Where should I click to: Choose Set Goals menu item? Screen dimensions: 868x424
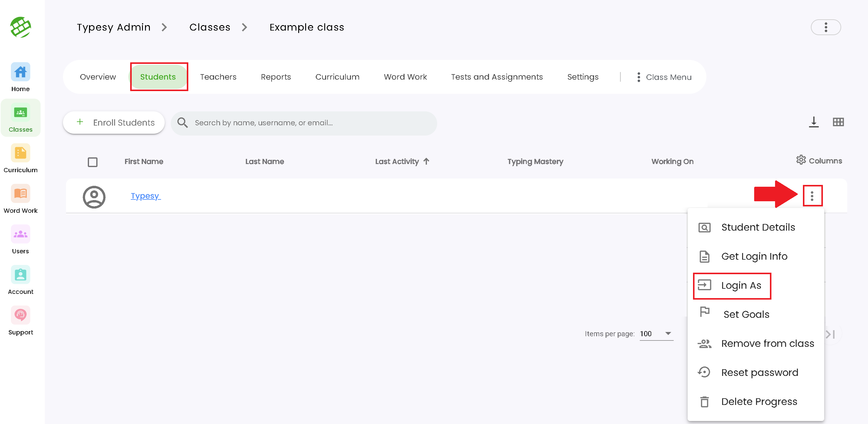755,314
